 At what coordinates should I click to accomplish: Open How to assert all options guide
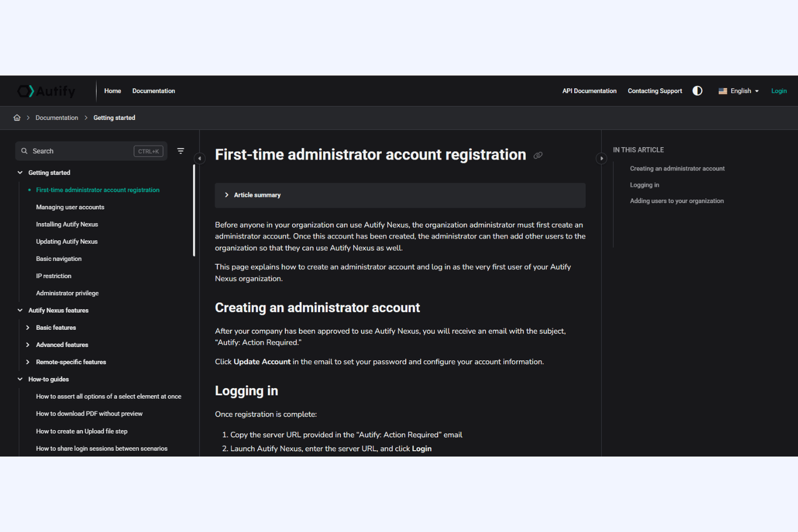[x=108, y=397]
